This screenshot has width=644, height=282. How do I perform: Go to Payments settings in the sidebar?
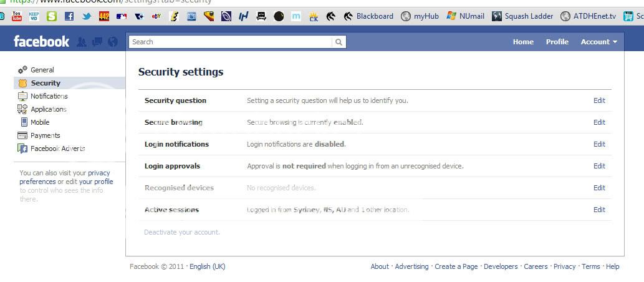[45, 135]
